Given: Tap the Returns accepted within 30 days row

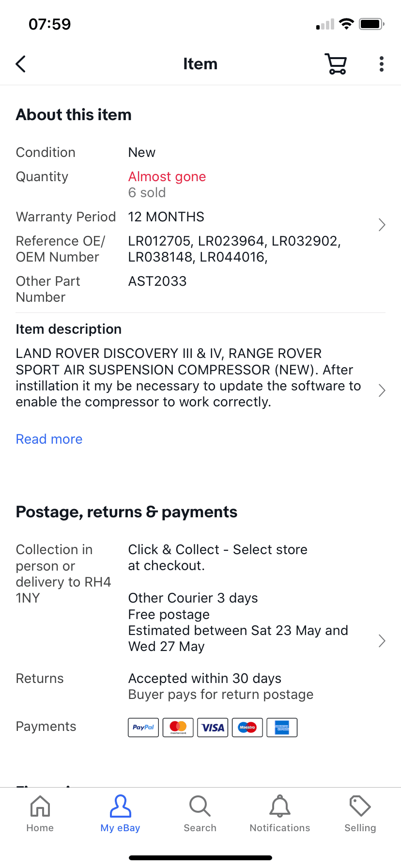Looking at the screenshot, I should 200,686.
